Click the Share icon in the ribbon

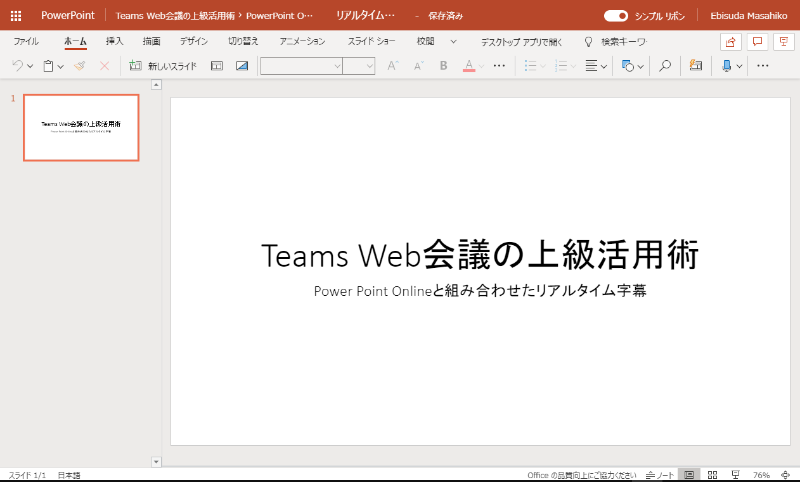click(x=730, y=42)
